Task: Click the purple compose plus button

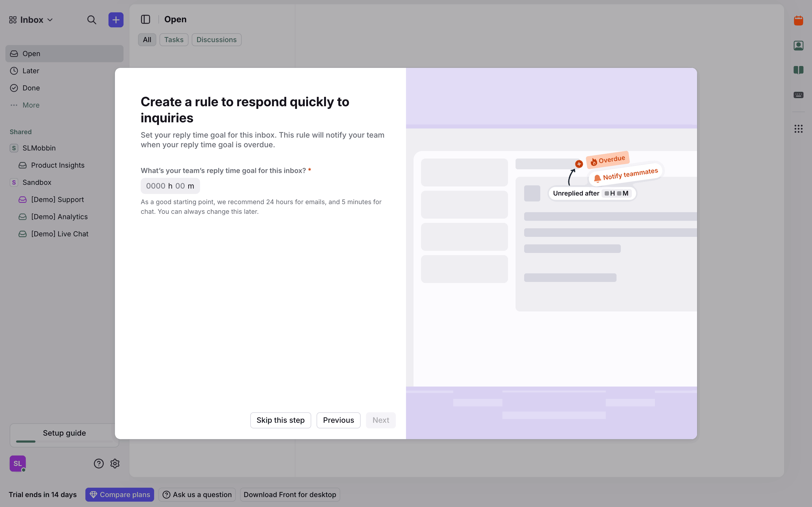Action: click(x=116, y=20)
